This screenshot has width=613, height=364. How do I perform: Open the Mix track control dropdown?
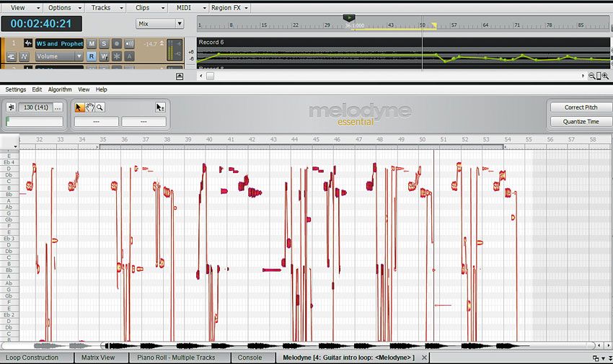point(160,24)
